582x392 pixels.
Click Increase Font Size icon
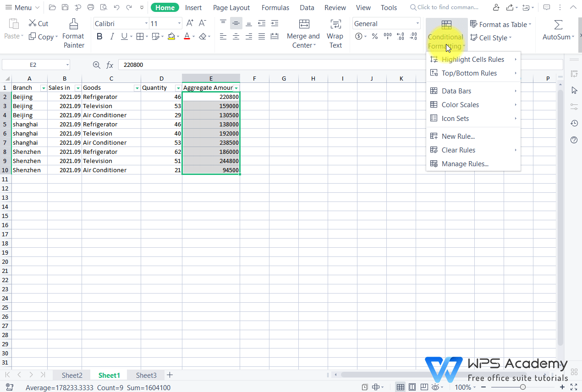click(x=190, y=23)
